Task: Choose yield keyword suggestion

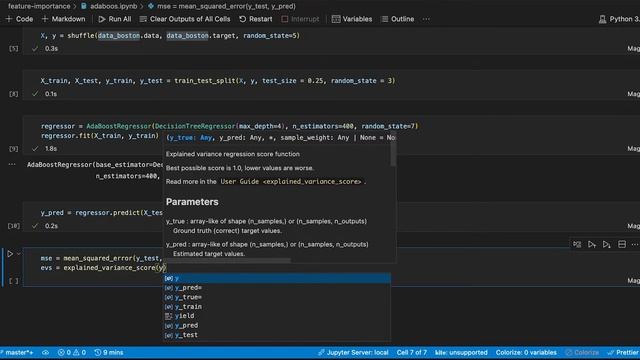Action: (x=277, y=316)
